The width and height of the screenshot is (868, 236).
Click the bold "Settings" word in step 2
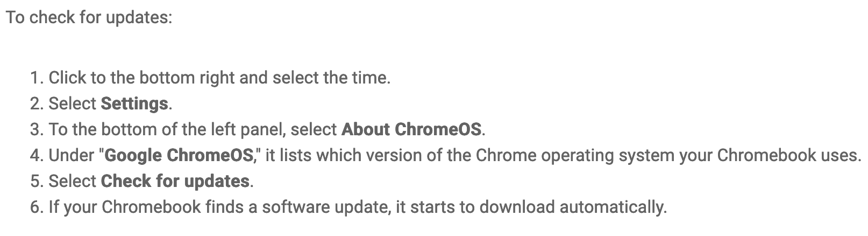click(134, 103)
